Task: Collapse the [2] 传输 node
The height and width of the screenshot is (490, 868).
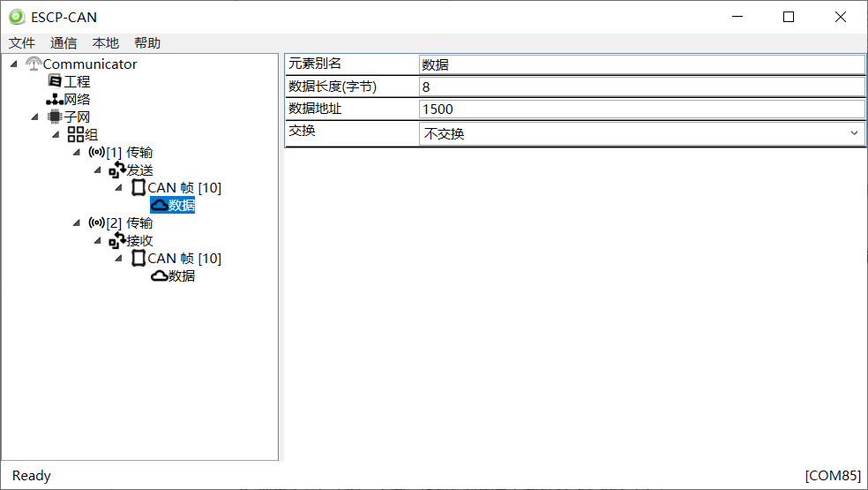Action: click(x=77, y=222)
